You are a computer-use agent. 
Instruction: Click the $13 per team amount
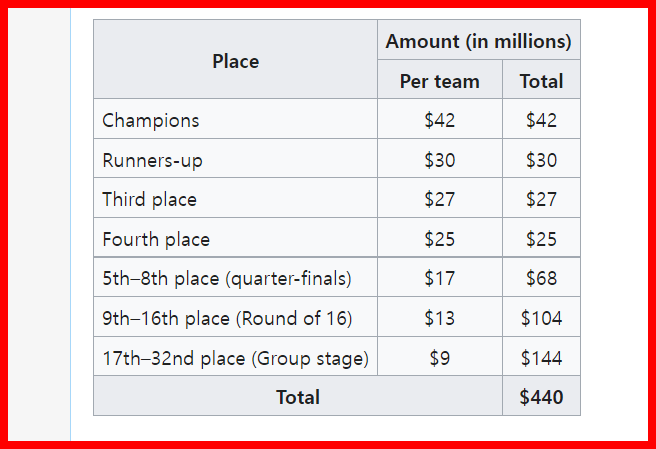[439, 318]
